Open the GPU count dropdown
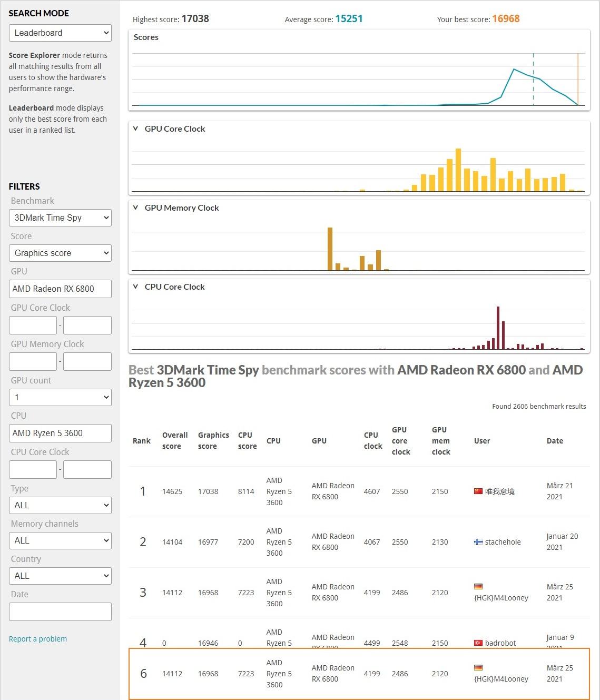The width and height of the screenshot is (600, 700). click(x=60, y=397)
